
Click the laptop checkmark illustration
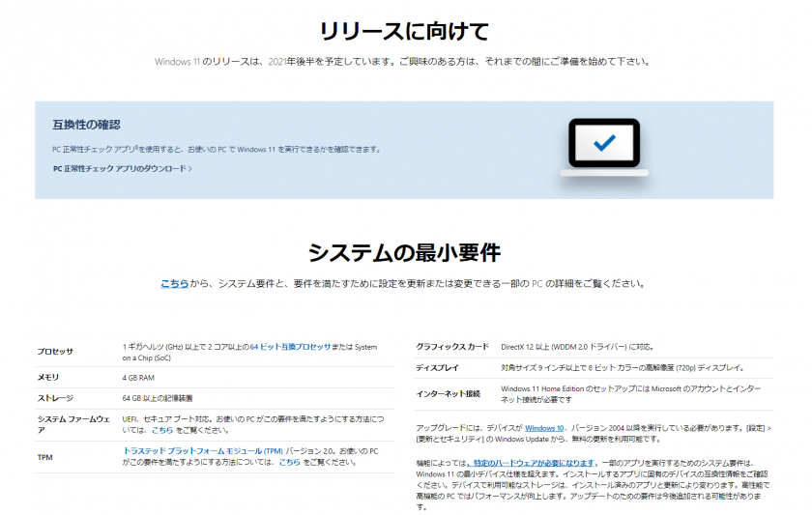click(x=604, y=148)
